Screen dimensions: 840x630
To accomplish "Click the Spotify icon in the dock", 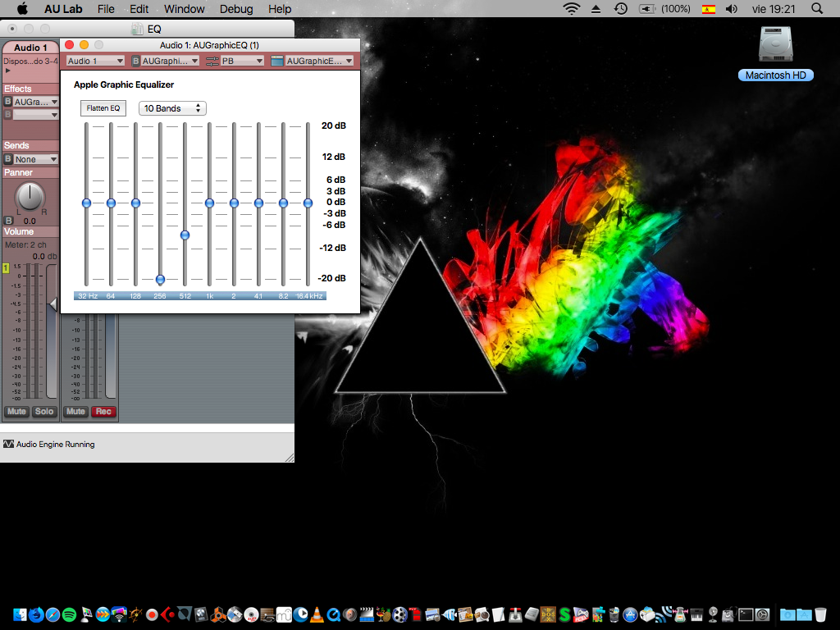I will [69, 614].
